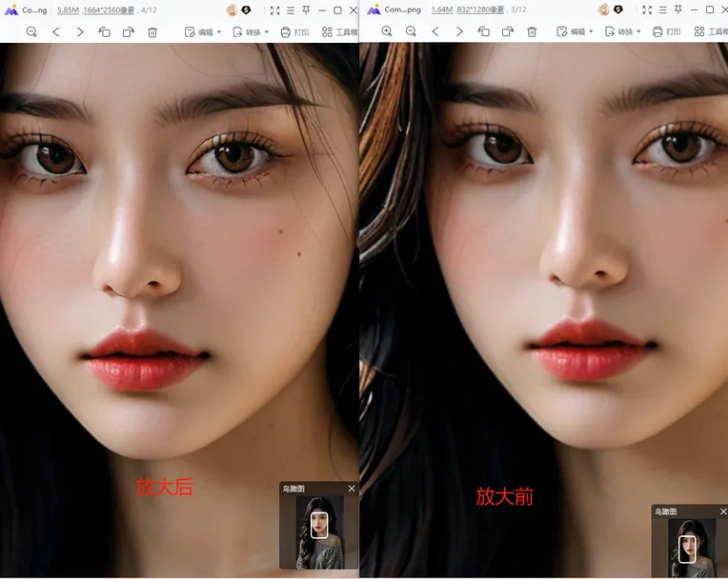This screenshot has height=579, width=728.
Task: Pin the right viewer window on top
Action: pyautogui.click(x=677, y=10)
